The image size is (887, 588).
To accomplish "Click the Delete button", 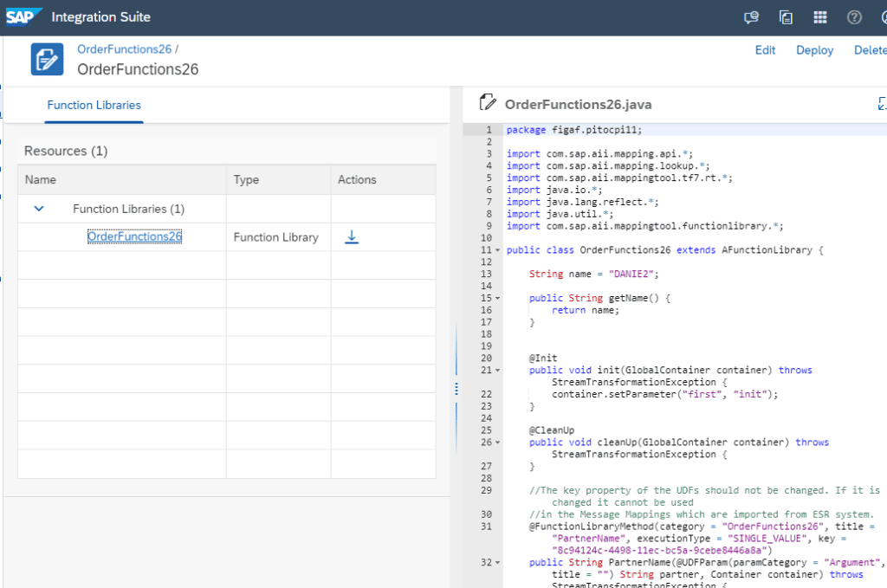I will pos(870,50).
